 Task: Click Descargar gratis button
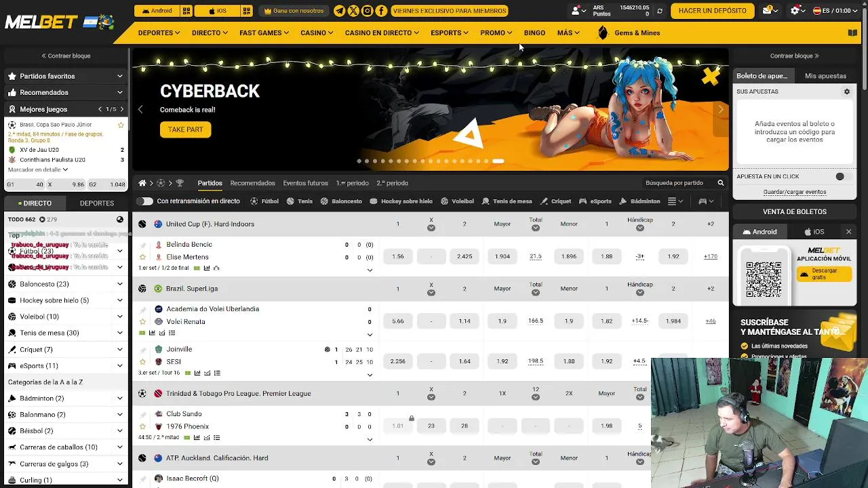[x=824, y=274]
